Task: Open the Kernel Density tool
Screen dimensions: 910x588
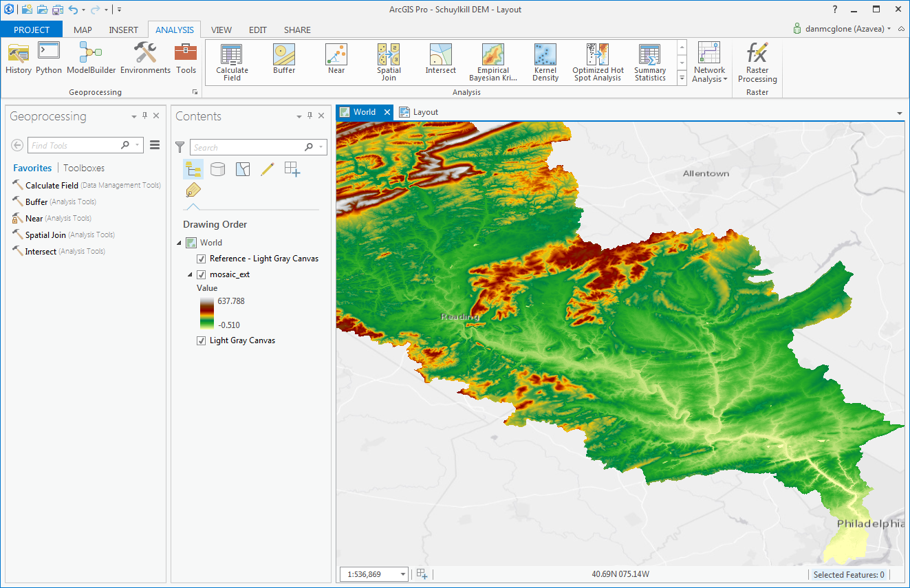Action: click(x=545, y=63)
